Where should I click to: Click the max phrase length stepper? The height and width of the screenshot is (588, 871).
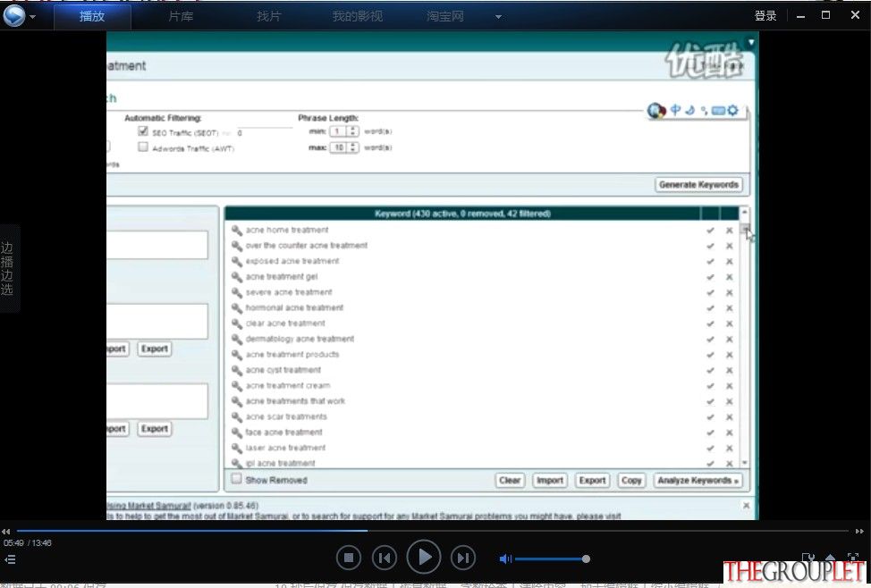click(x=352, y=147)
